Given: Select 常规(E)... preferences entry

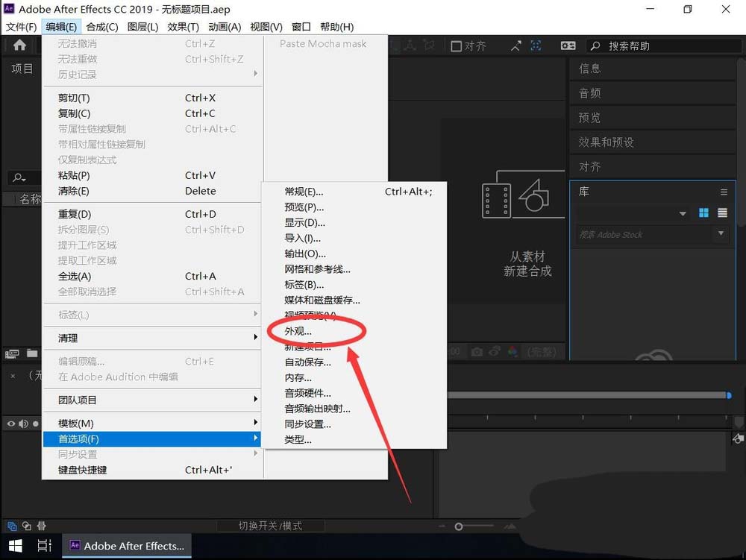Looking at the screenshot, I should tap(354, 192).
